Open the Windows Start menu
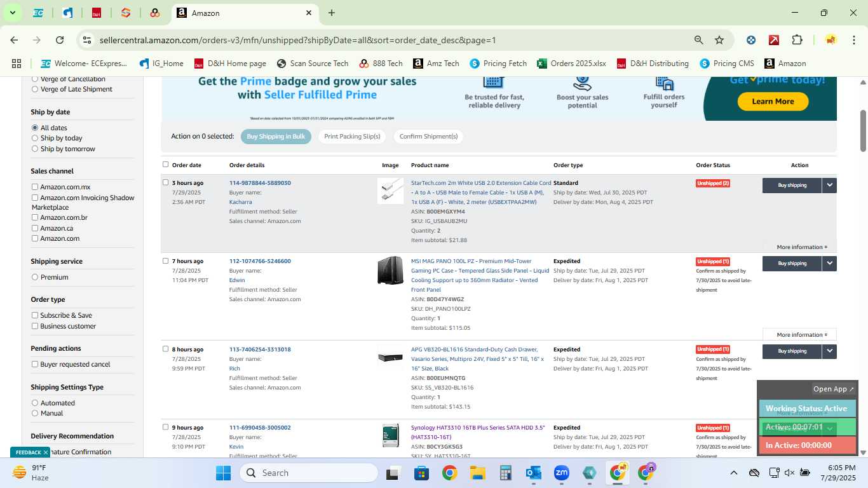 (x=224, y=473)
